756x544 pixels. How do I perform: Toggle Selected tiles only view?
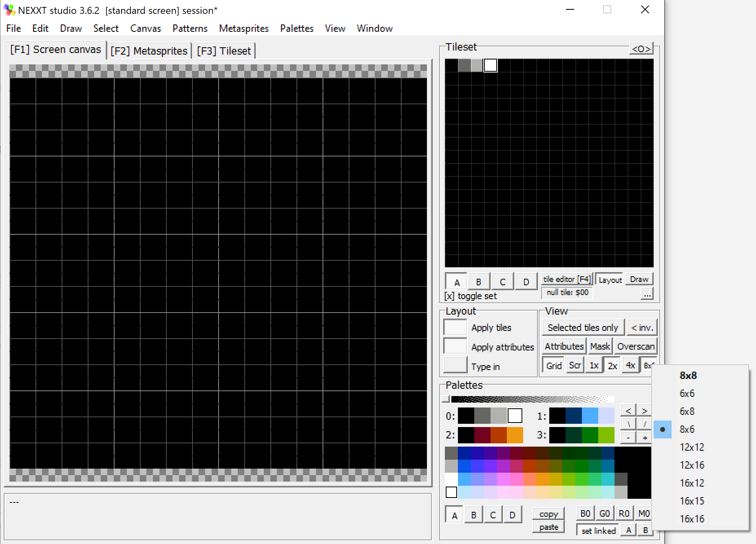click(583, 328)
